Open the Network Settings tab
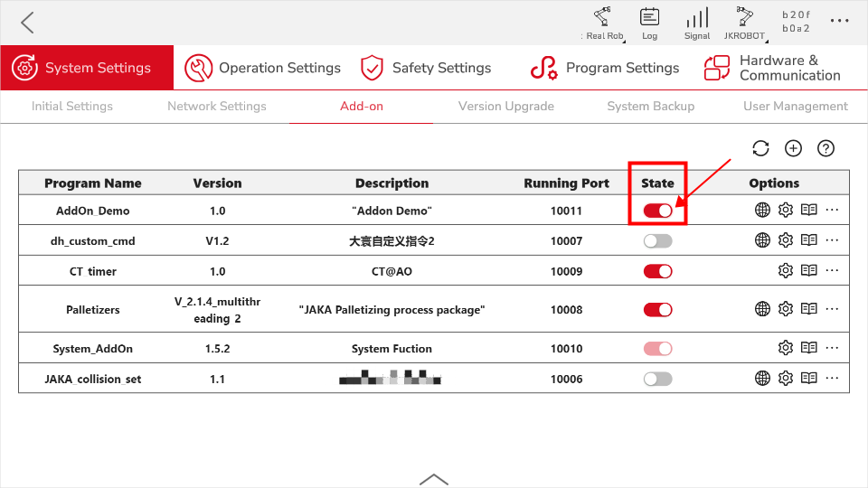The height and width of the screenshot is (488, 868). pyautogui.click(x=217, y=106)
